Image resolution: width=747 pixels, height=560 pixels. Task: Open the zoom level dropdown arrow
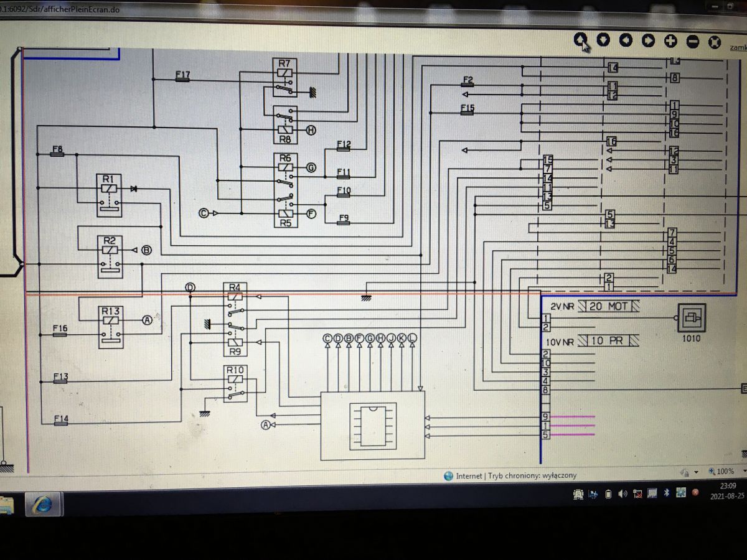744,472
